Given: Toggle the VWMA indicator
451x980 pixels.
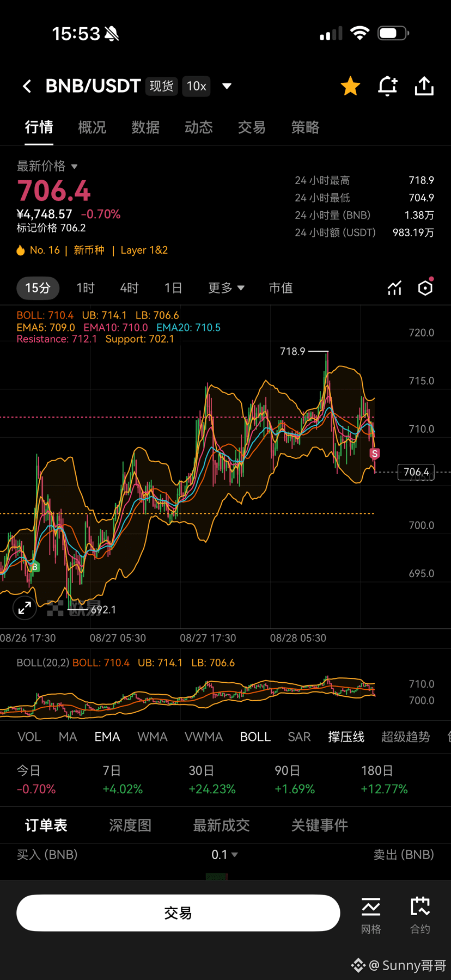Looking at the screenshot, I should point(204,737).
